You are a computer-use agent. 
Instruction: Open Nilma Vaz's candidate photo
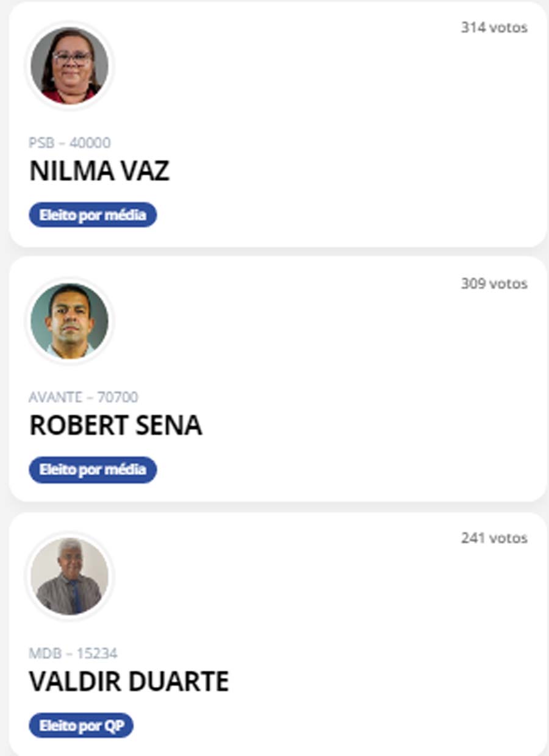[x=70, y=66]
